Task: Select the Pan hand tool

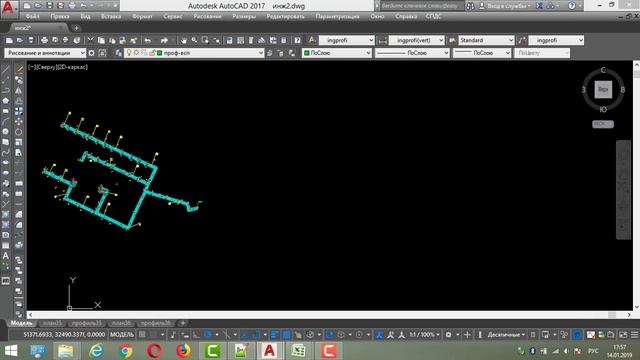Action: coord(184,40)
